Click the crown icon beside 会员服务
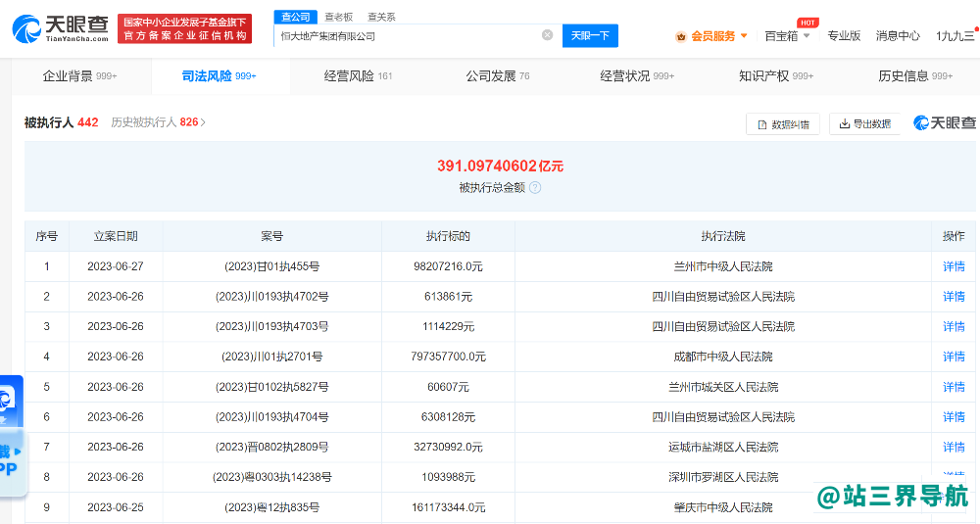 [681, 37]
